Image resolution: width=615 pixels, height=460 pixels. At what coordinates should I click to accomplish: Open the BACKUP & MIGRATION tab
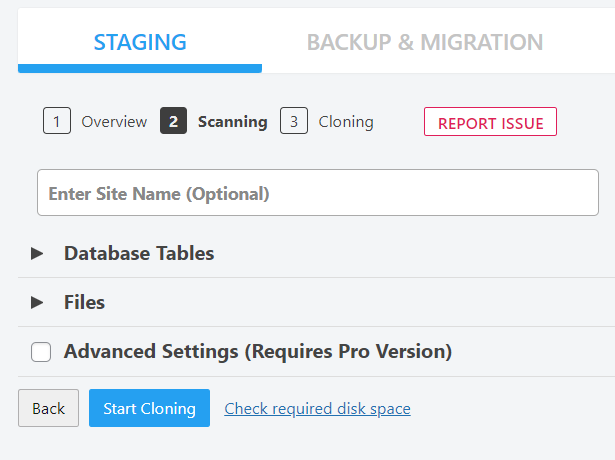pos(425,42)
